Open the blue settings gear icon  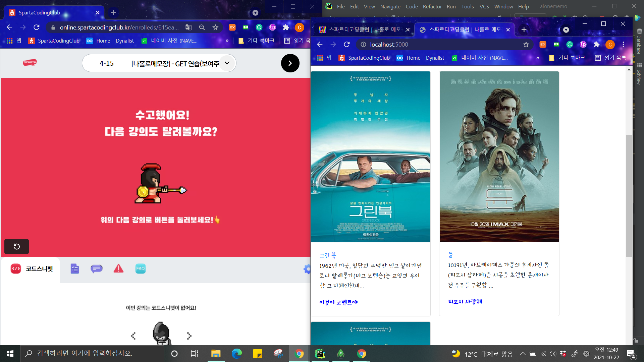click(307, 269)
